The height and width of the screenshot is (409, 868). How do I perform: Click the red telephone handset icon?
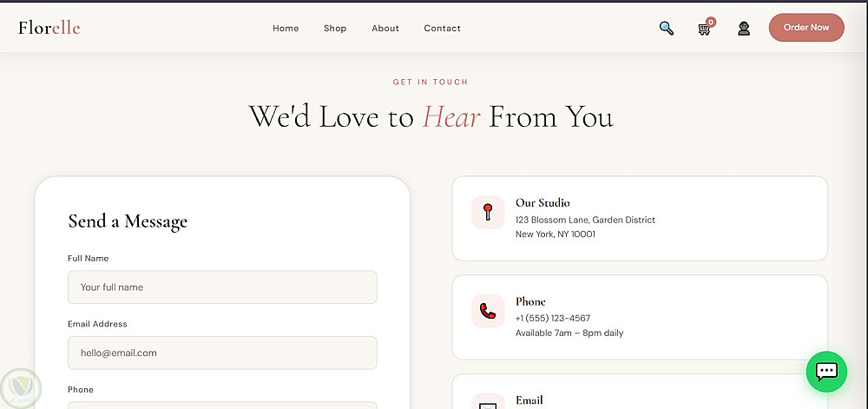click(488, 311)
